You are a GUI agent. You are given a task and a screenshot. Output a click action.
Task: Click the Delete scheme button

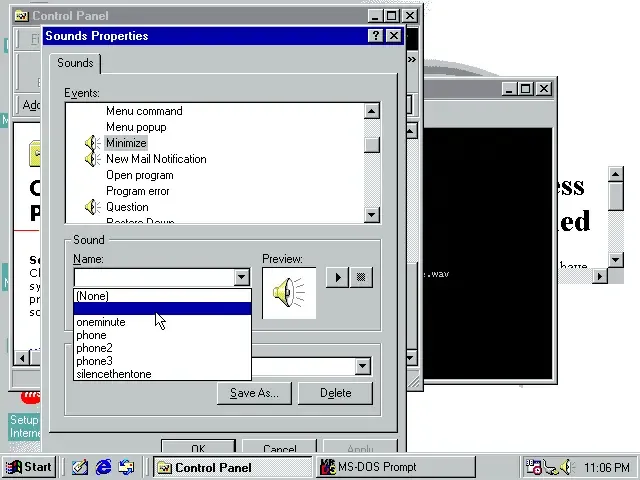[x=336, y=393]
